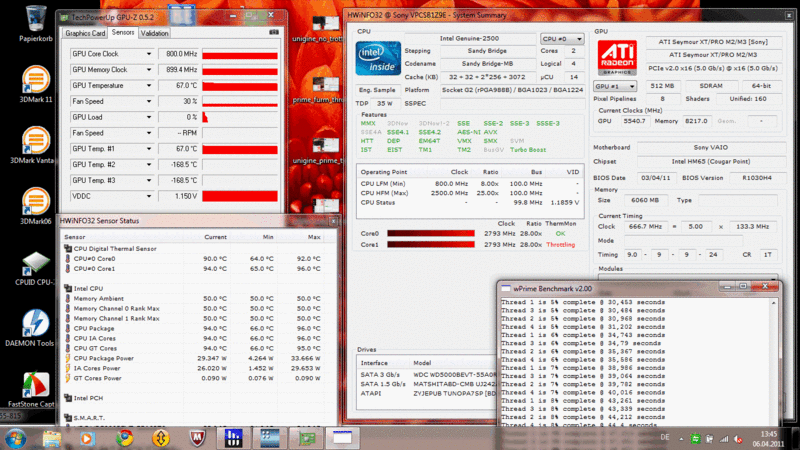This screenshot has height=450, width=800.
Task: Click the GPU Core Clock red graph
Action: pos(240,54)
